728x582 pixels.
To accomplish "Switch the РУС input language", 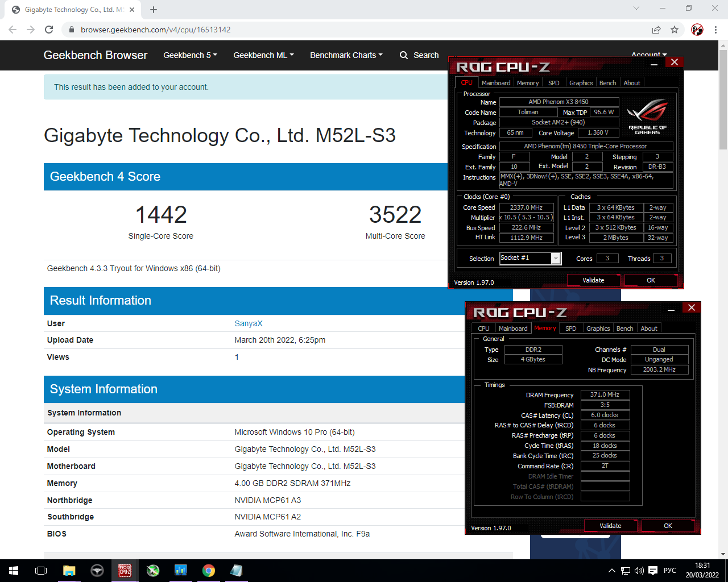I will tap(670, 571).
